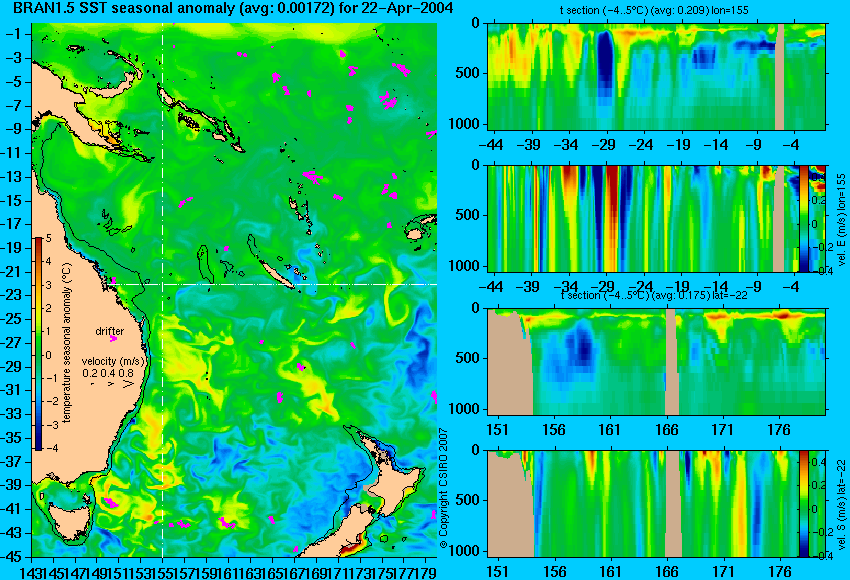Click the '-33' latitude tick on the map axis
The height and width of the screenshot is (580, 850).
(11, 414)
